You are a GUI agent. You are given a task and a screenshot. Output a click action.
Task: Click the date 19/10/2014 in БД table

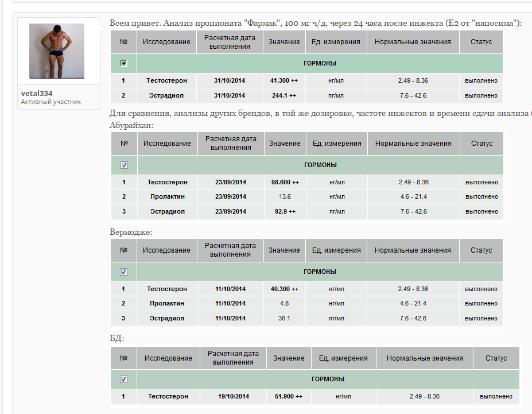coord(232,396)
